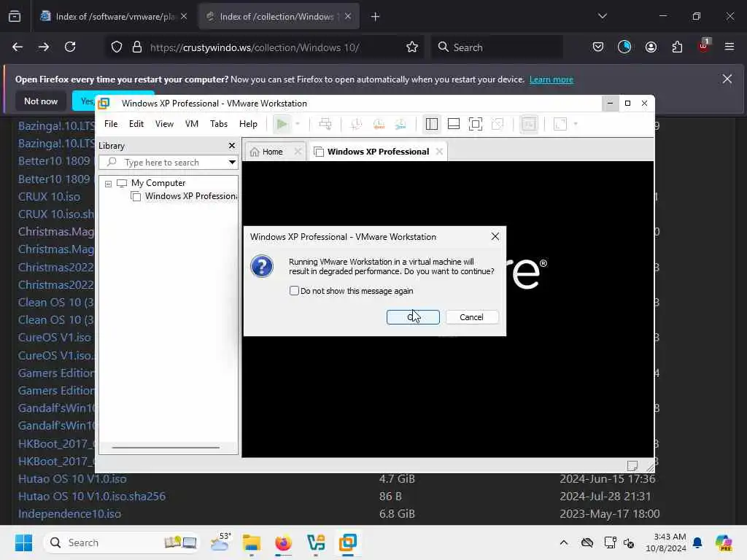747x560 pixels.
Task: Close the Windows XP Professional VM tab
Action: point(439,152)
